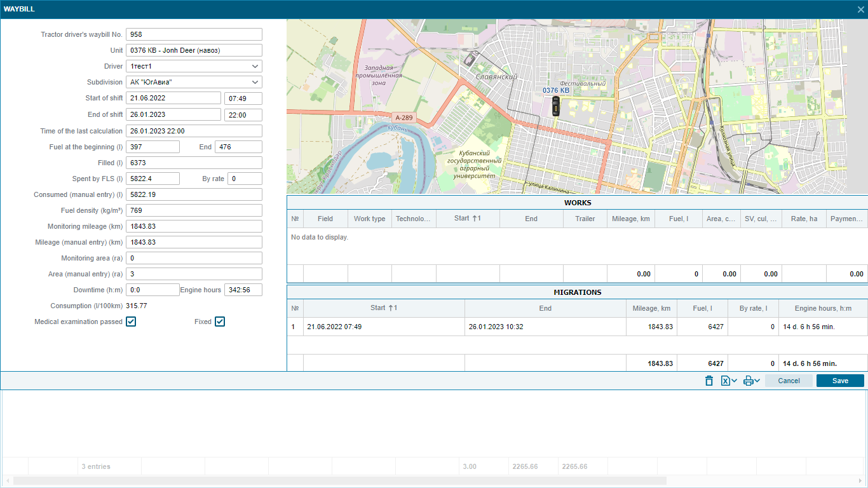Click the Work type column header
This screenshot has width=868, height=488.
pos(369,219)
